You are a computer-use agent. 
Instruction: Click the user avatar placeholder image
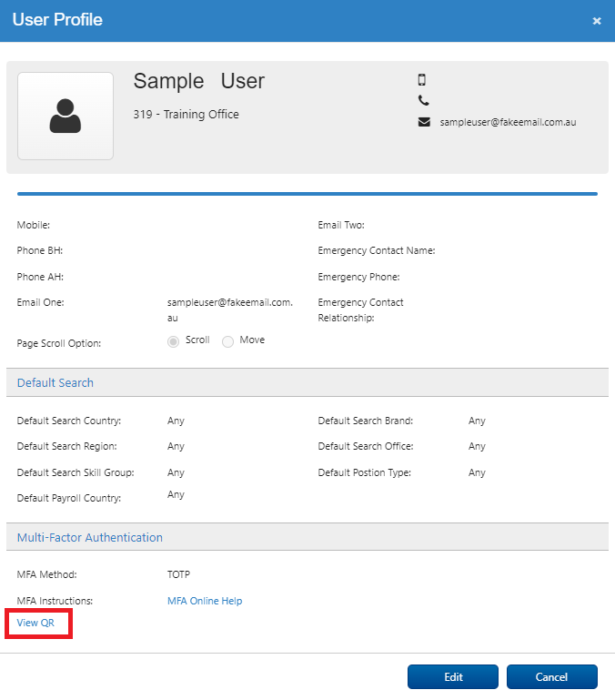(66, 117)
